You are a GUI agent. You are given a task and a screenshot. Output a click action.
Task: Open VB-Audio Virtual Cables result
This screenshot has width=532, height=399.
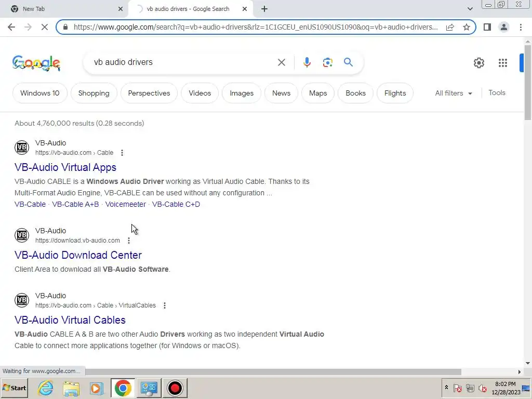[x=70, y=320]
